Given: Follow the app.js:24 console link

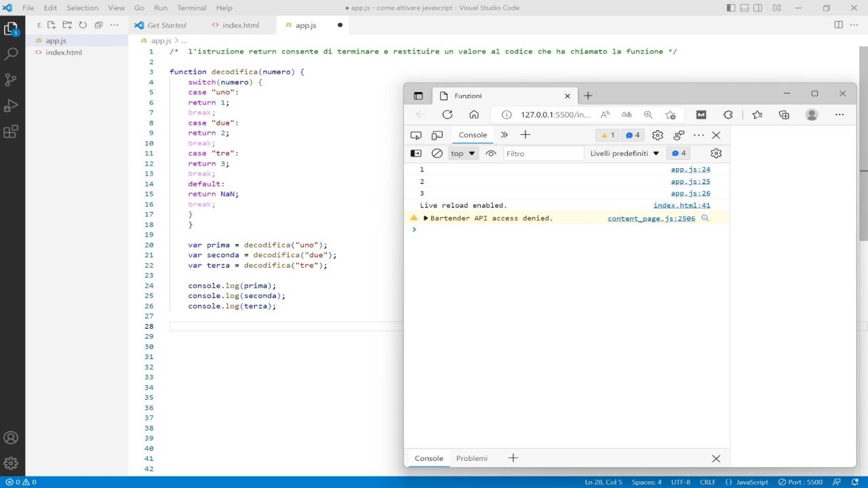Looking at the screenshot, I should pyautogui.click(x=690, y=169).
